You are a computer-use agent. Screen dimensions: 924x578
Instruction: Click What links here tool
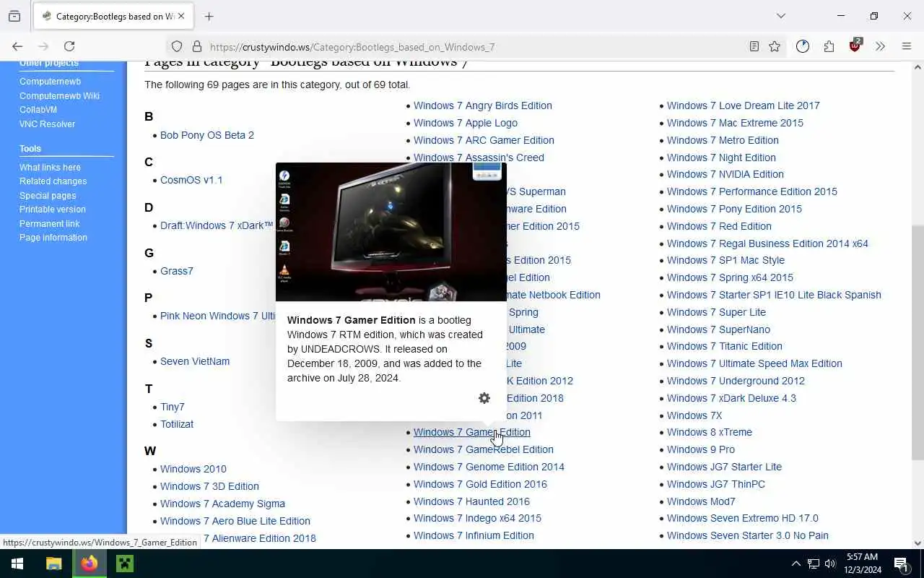coord(50,167)
